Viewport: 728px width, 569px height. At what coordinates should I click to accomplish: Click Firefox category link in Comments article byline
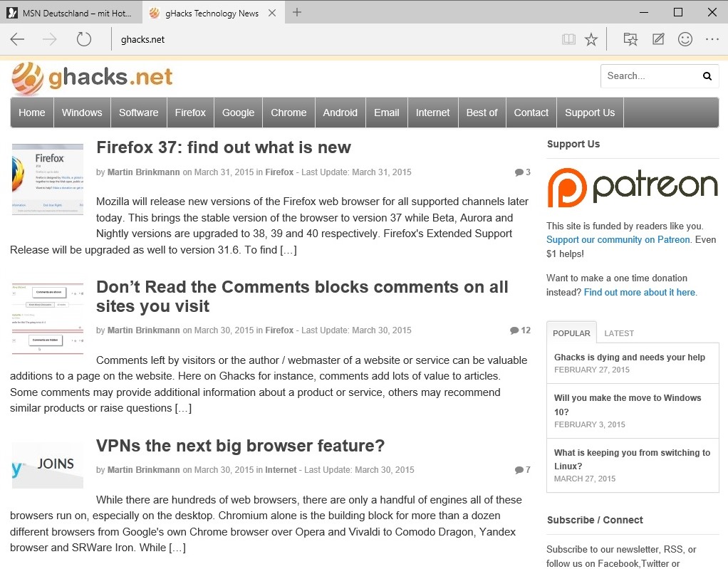(279, 330)
